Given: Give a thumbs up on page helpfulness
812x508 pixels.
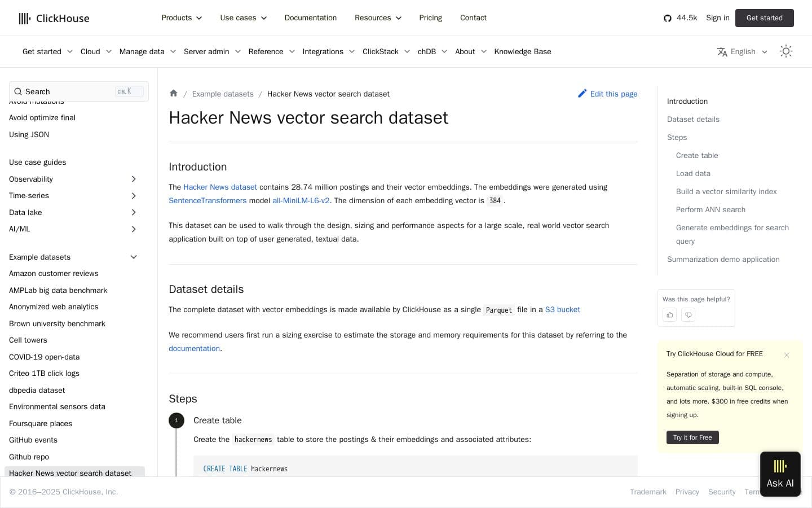Looking at the screenshot, I should pos(669,315).
